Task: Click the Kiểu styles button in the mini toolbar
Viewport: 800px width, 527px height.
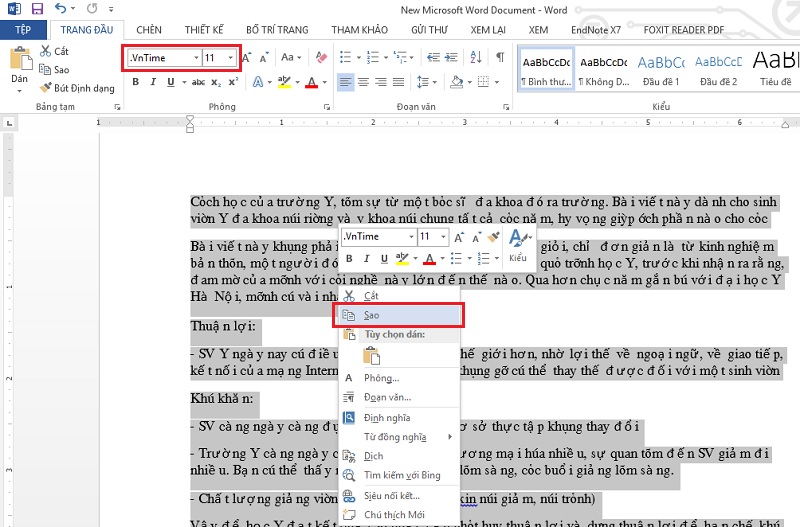Action: (518, 246)
